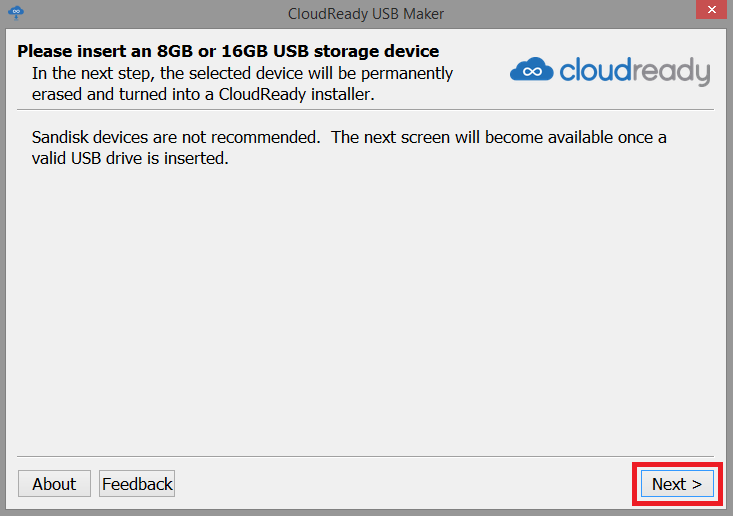Click the separator line above bottom buttons
This screenshot has width=733, height=516.
click(x=366, y=457)
